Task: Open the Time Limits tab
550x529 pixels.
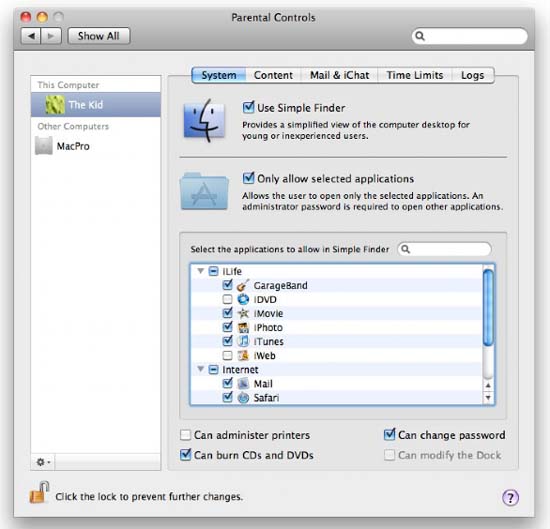Action: 415,75
